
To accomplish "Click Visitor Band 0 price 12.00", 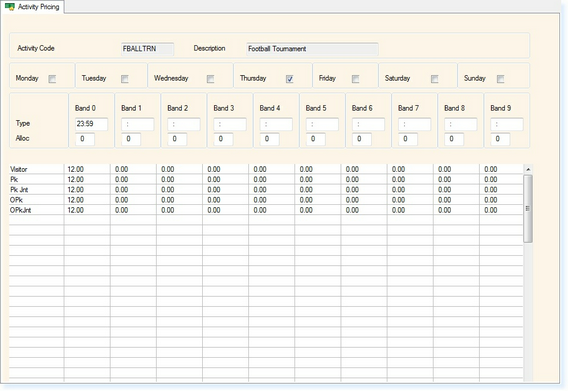I will click(x=75, y=169).
